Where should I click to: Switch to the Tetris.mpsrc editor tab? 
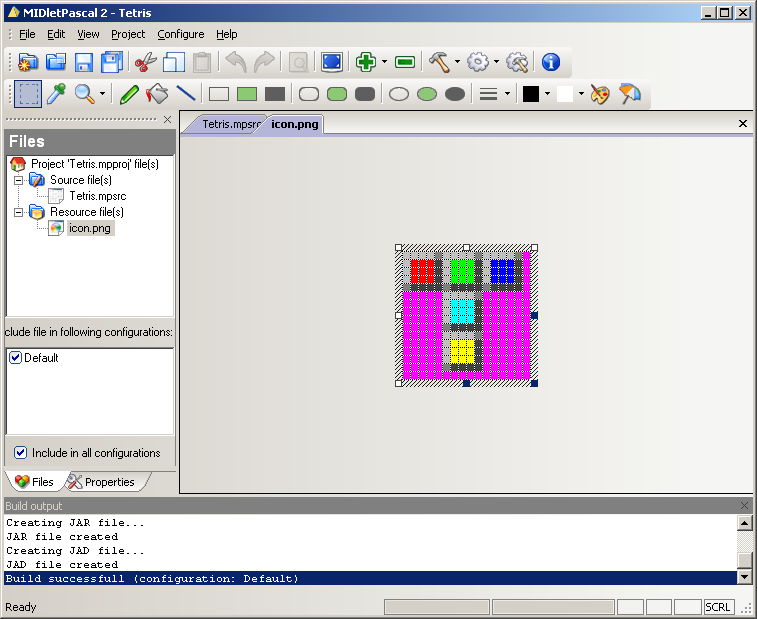coord(230,124)
